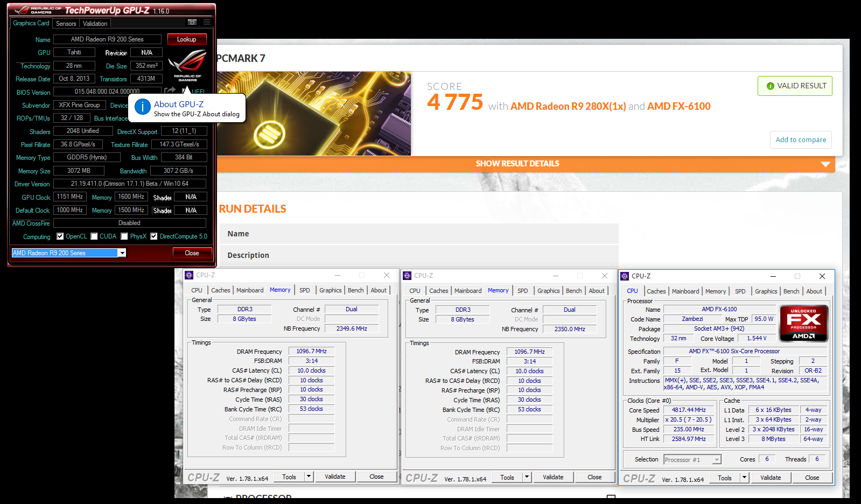Click the VALID RESULT badge
This screenshot has height=504, width=861.
click(x=795, y=86)
